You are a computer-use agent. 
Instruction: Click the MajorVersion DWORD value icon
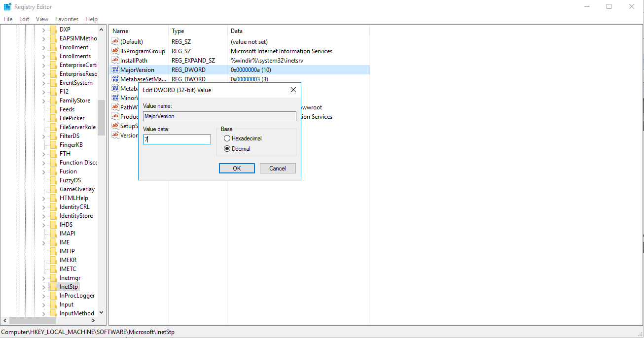115,70
